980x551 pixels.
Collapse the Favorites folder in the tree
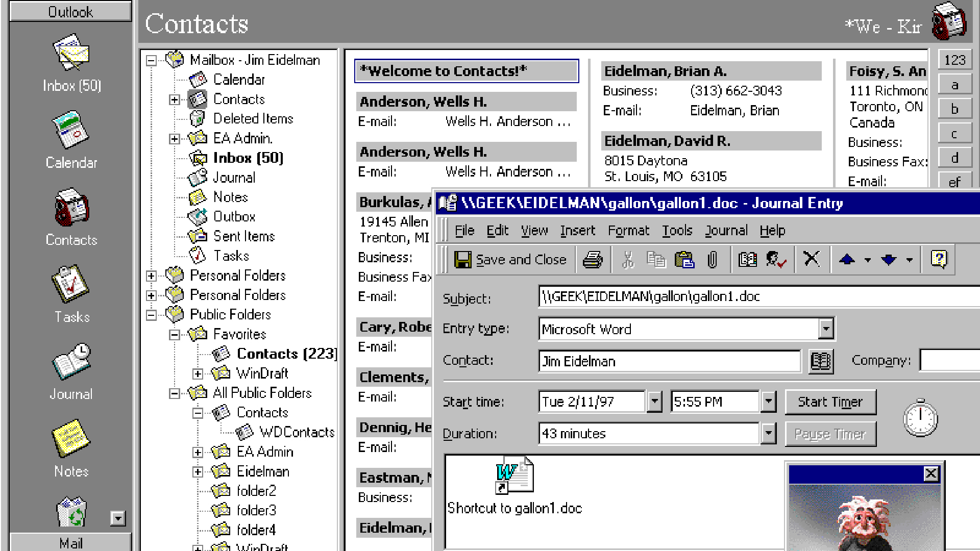(176, 334)
